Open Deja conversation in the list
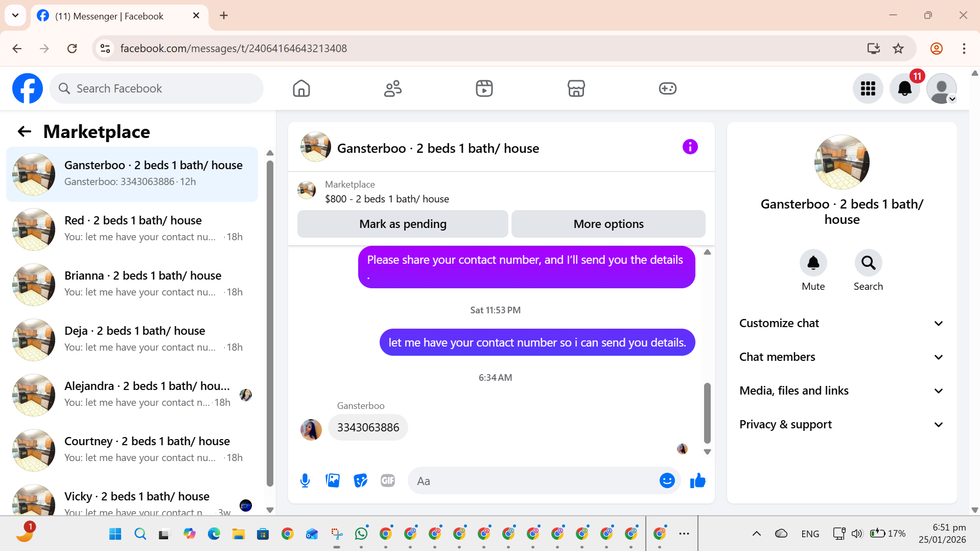 132,340
